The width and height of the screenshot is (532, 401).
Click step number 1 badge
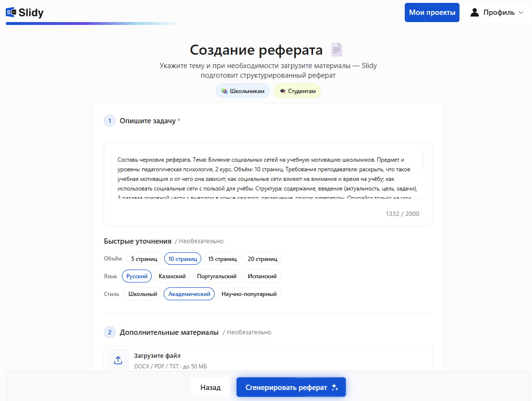[x=109, y=121]
